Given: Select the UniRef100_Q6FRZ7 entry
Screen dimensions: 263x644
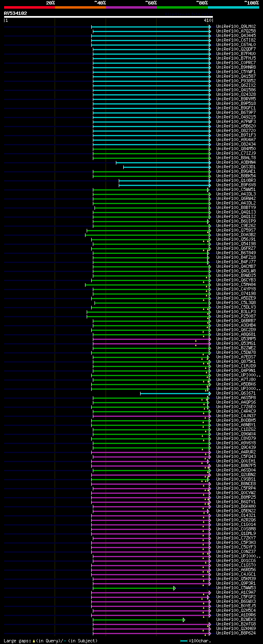Looking at the screenshot, I should pyautogui.click(x=236, y=248).
